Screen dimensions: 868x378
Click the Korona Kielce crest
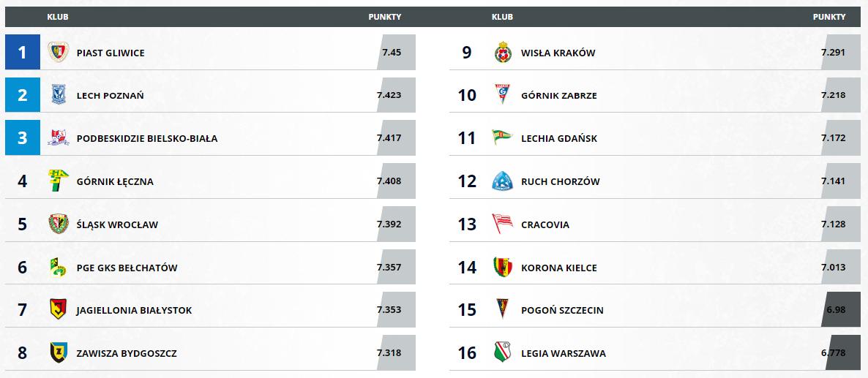coord(503,267)
